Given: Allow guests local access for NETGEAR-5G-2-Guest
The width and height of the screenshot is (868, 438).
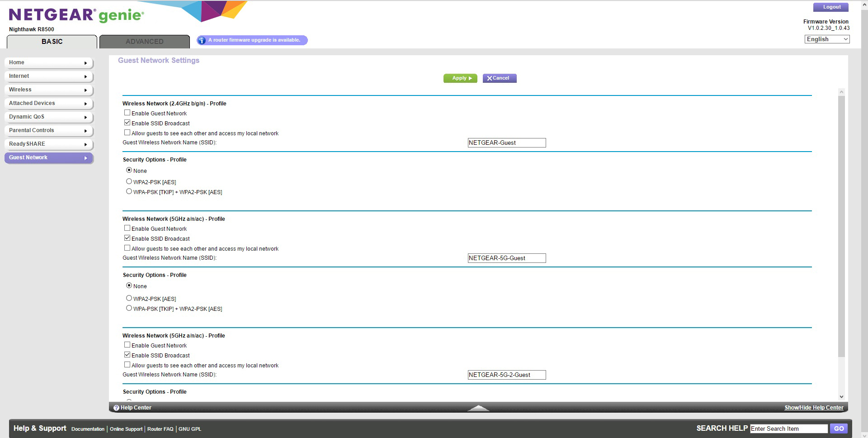Looking at the screenshot, I should [127, 365].
